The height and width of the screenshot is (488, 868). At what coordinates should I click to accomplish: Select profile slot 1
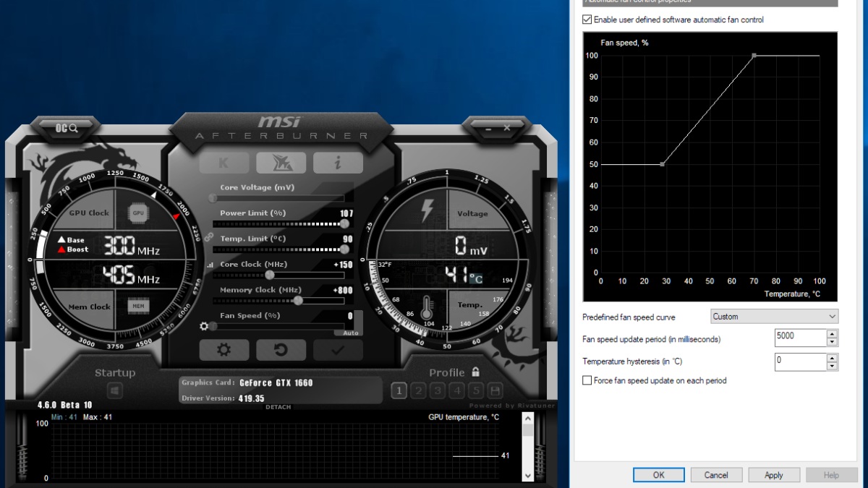point(399,391)
